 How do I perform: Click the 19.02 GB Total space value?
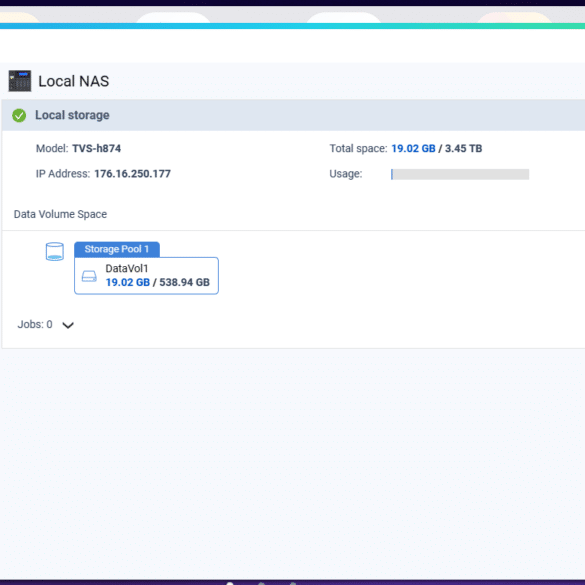(413, 148)
